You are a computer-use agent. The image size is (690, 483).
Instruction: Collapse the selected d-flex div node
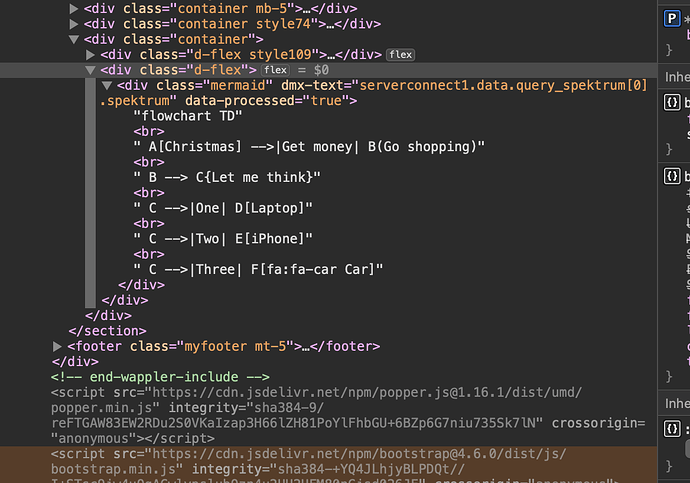90,70
